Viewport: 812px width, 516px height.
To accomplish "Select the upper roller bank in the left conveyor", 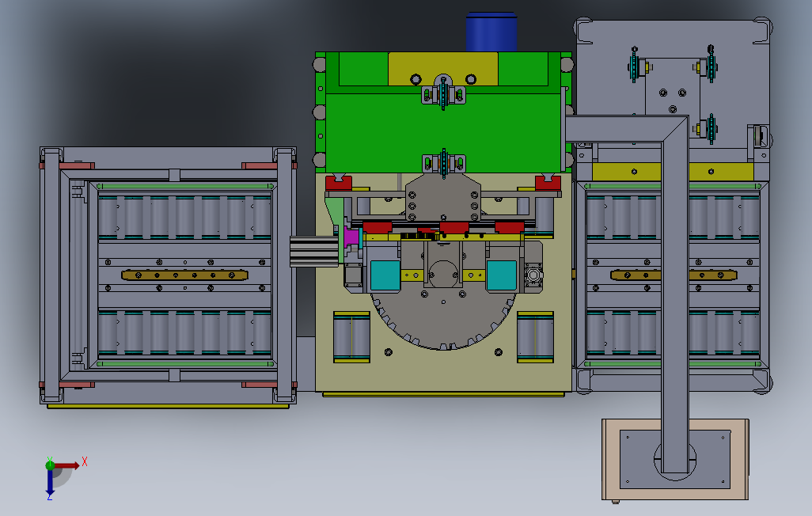I will click(x=184, y=217).
